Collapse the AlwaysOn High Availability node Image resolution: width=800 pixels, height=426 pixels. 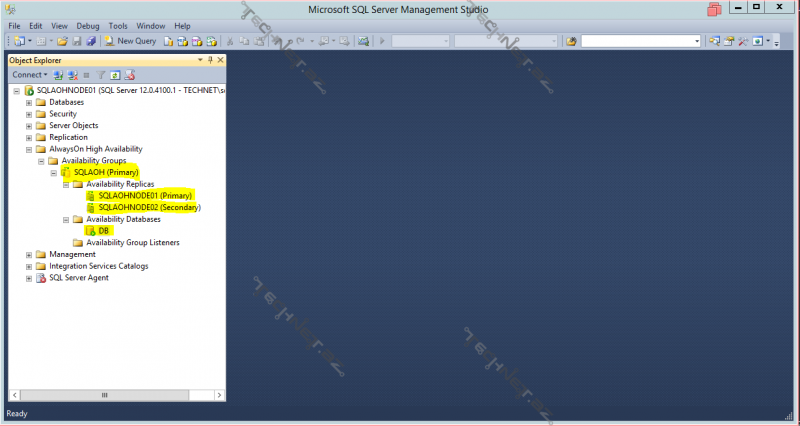(29, 149)
